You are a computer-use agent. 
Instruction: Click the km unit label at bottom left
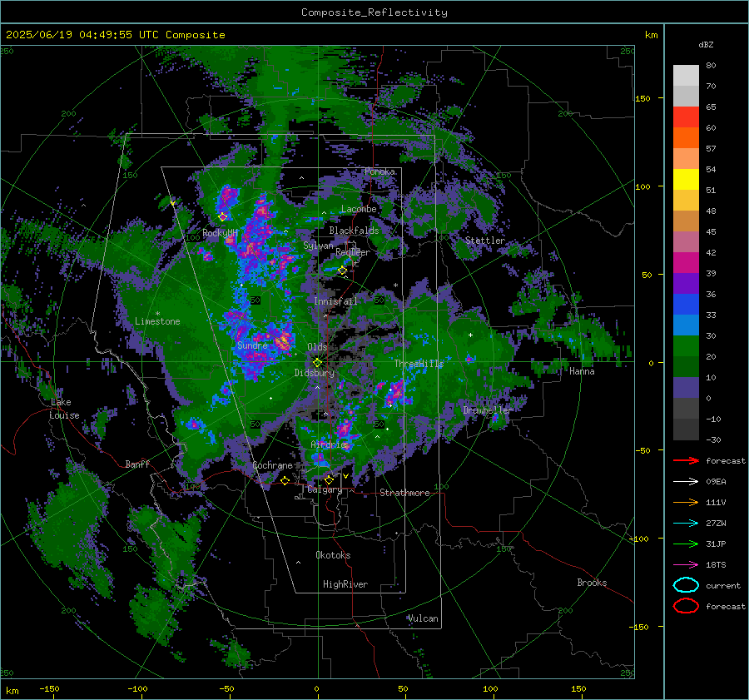tap(12, 691)
